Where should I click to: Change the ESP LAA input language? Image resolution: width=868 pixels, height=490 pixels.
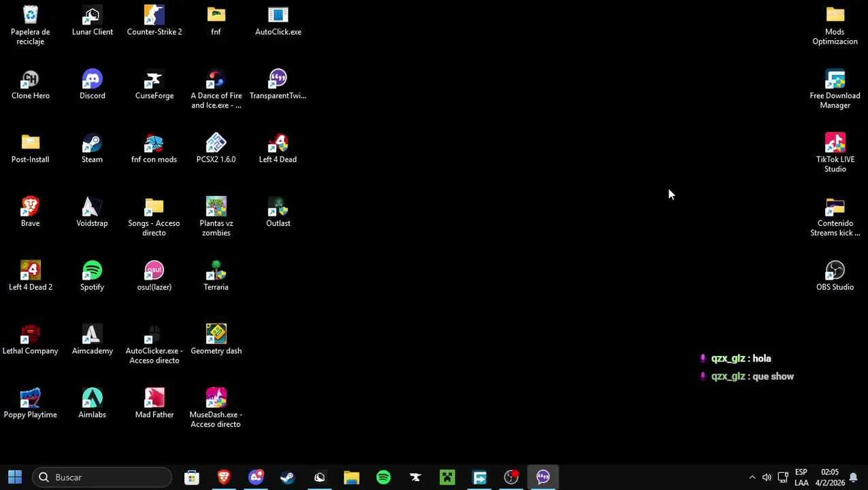801,477
